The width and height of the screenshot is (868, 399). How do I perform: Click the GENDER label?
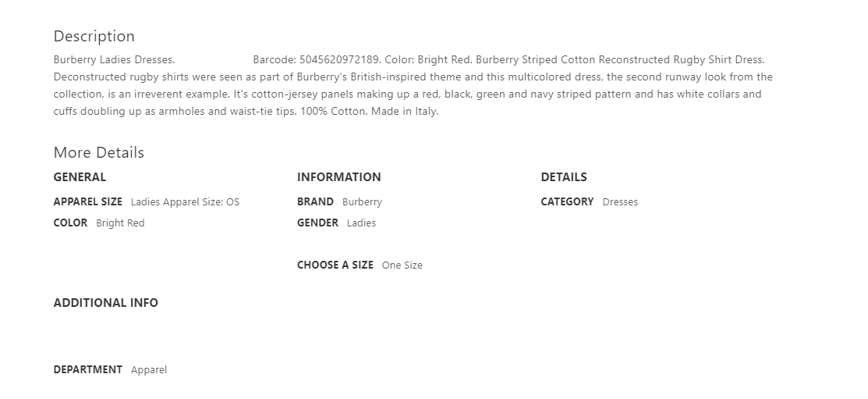point(317,223)
